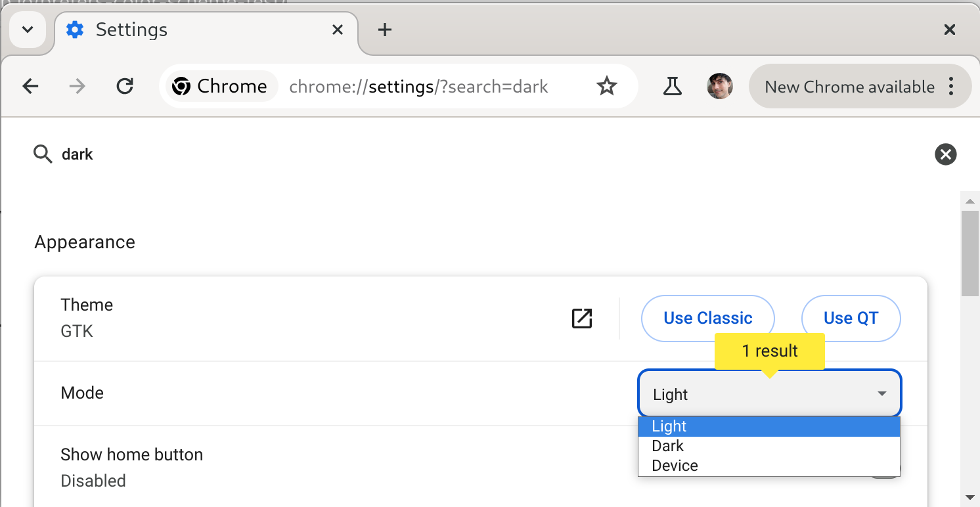This screenshot has width=980, height=507.
Task: Clear the settings search with X icon
Action: click(x=945, y=154)
